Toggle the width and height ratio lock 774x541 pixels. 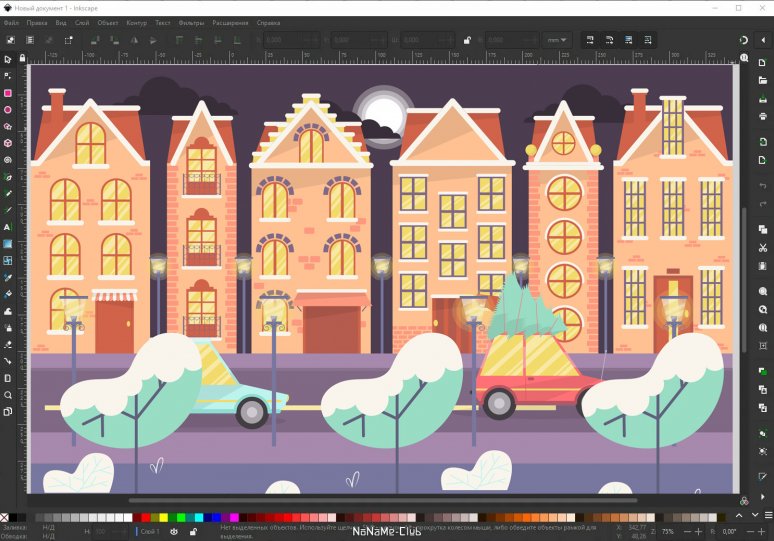tap(467, 40)
